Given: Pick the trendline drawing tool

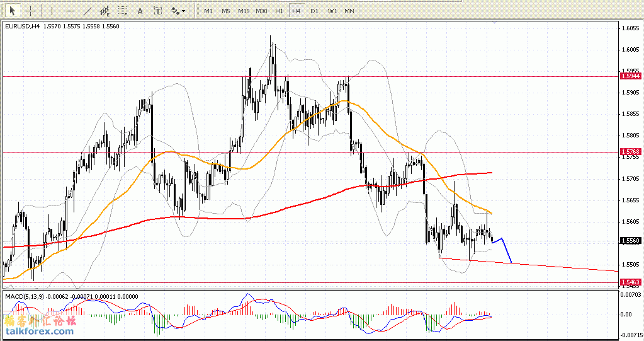Looking at the screenshot, I should click(x=88, y=11).
